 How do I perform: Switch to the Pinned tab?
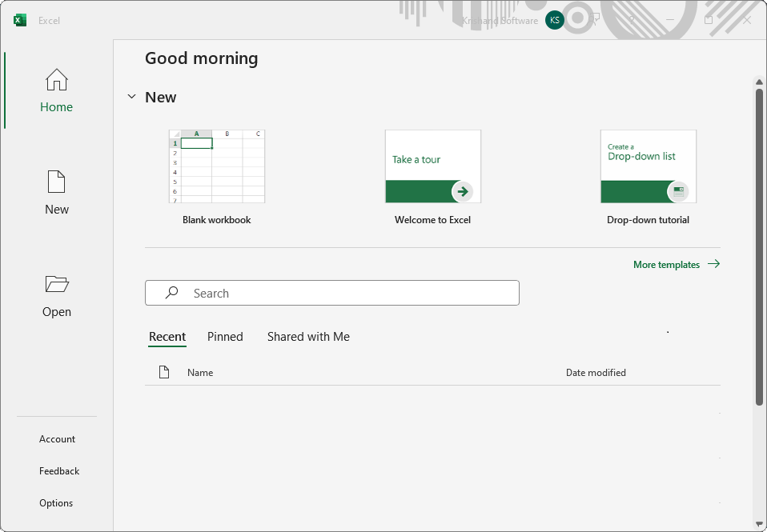tap(225, 337)
